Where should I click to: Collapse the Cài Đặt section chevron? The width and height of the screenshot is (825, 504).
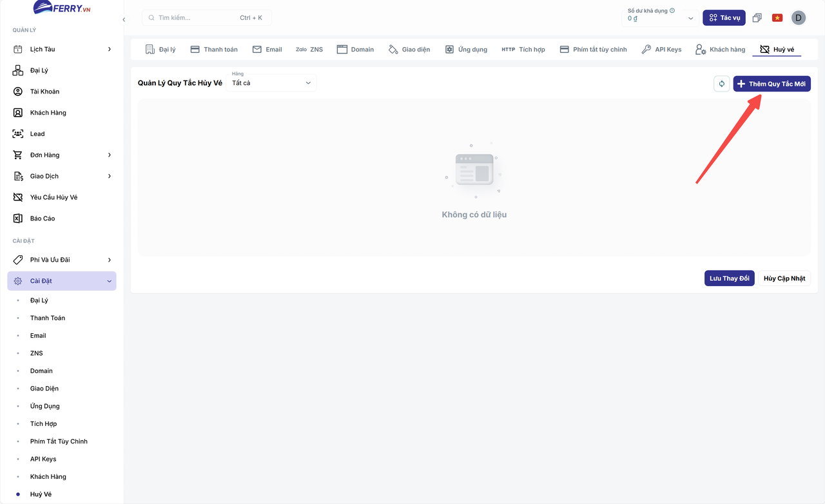coord(110,281)
